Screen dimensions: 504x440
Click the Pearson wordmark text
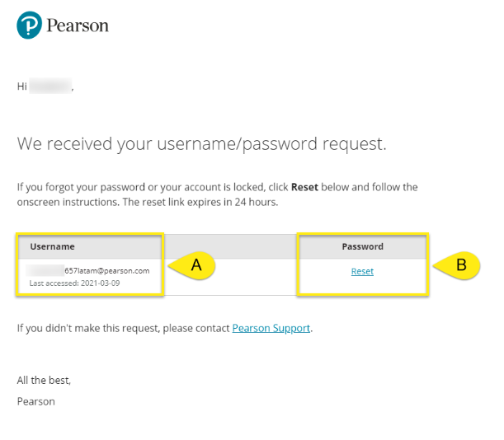(x=78, y=26)
